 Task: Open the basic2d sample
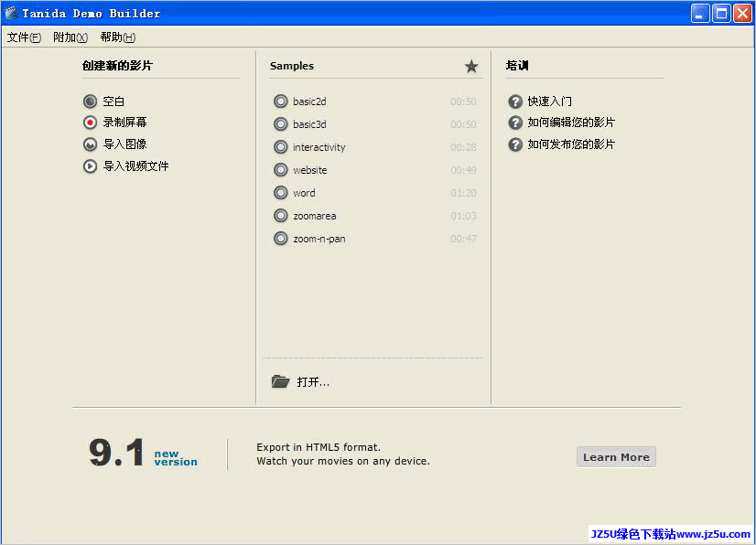309,102
